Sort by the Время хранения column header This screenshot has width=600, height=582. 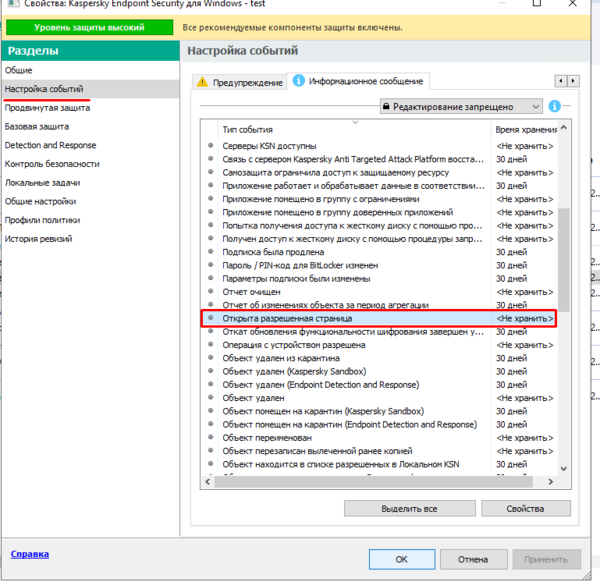pyautogui.click(x=524, y=130)
